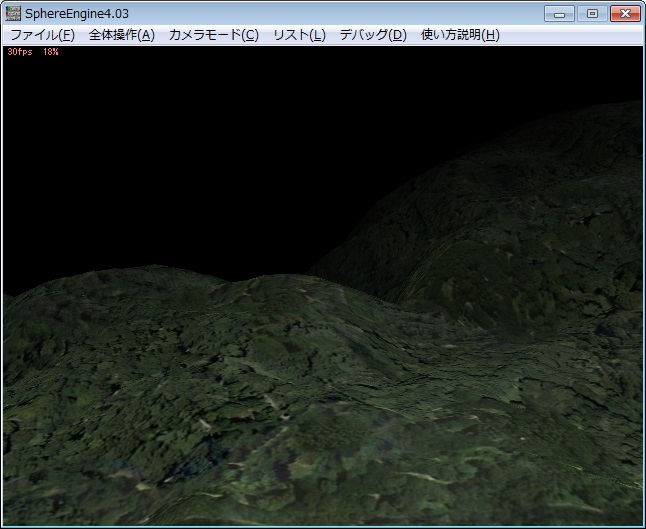
Task: Click the SphereEngine4.03 title text
Action: [77, 14]
